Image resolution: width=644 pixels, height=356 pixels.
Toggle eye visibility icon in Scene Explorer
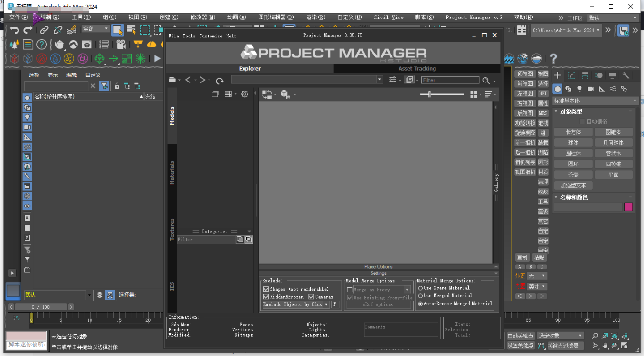27,206
